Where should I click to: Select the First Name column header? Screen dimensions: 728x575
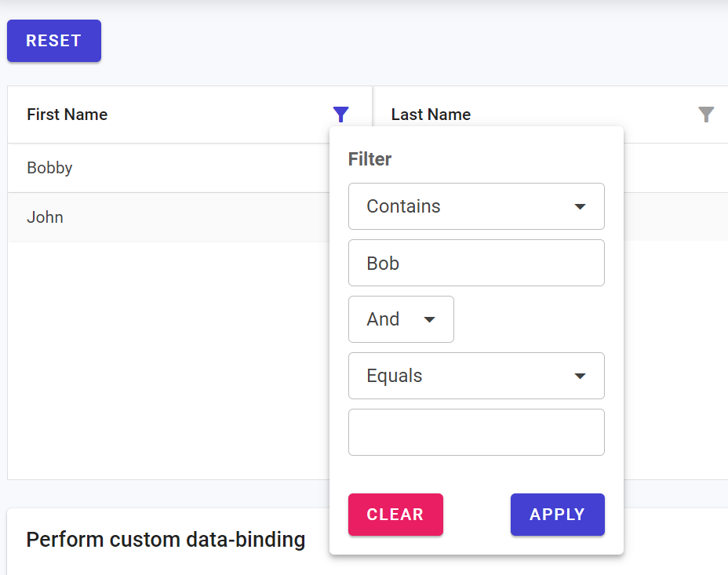pyautogui.click(x=67, y=115)
